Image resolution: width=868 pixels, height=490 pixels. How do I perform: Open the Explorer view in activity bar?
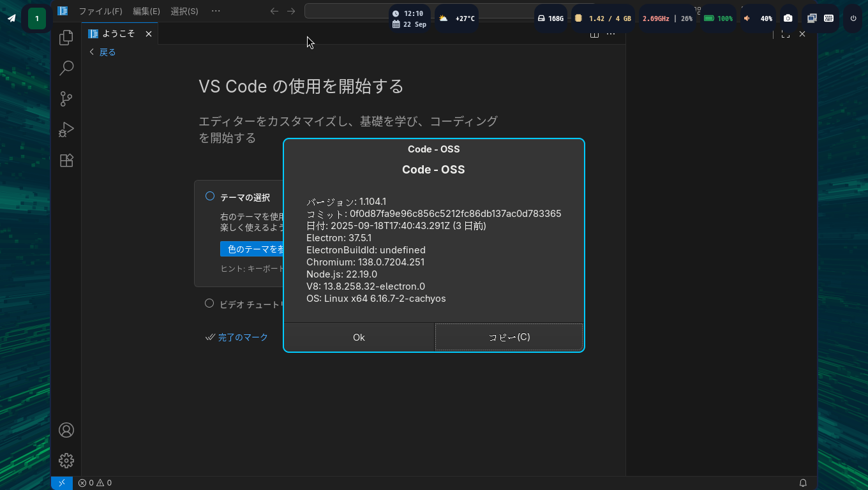pos(66,38)
